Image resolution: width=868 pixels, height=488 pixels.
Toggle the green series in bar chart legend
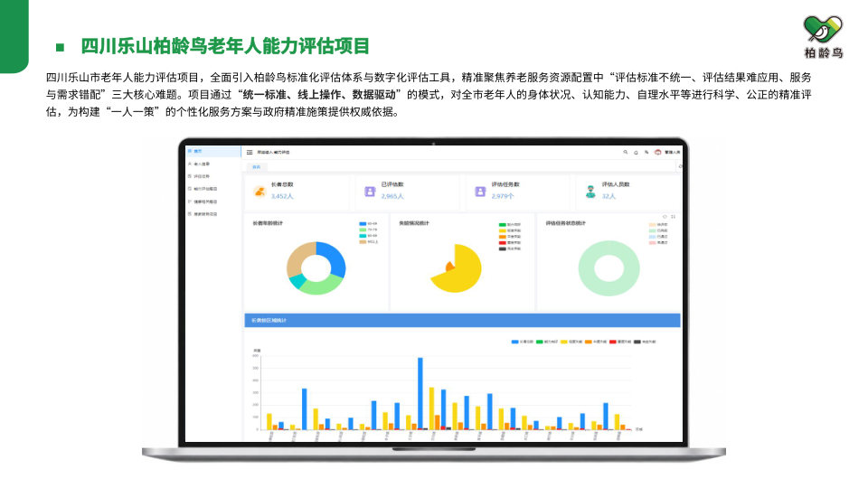[540, 342]
